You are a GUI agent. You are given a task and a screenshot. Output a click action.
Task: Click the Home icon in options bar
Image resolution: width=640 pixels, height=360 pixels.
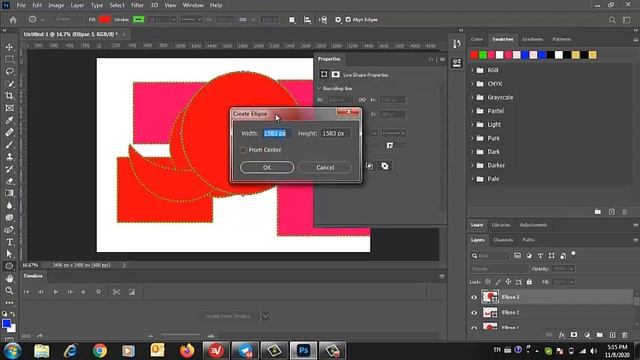click(x=13, y=20)
